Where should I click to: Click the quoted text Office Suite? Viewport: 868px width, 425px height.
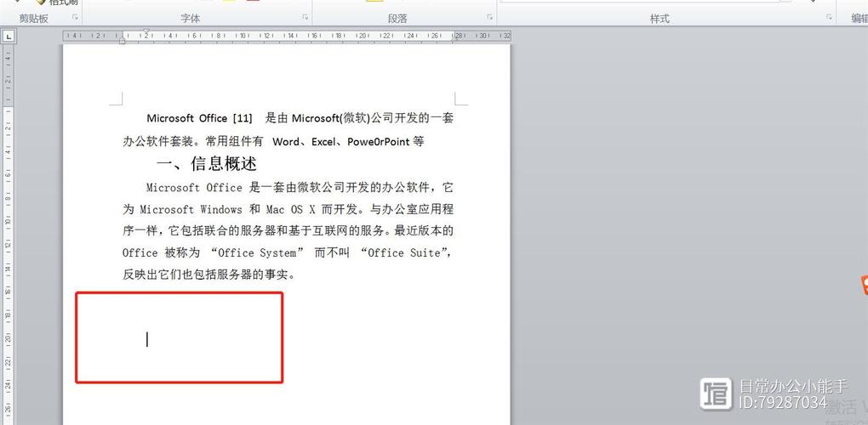(403, 252)
